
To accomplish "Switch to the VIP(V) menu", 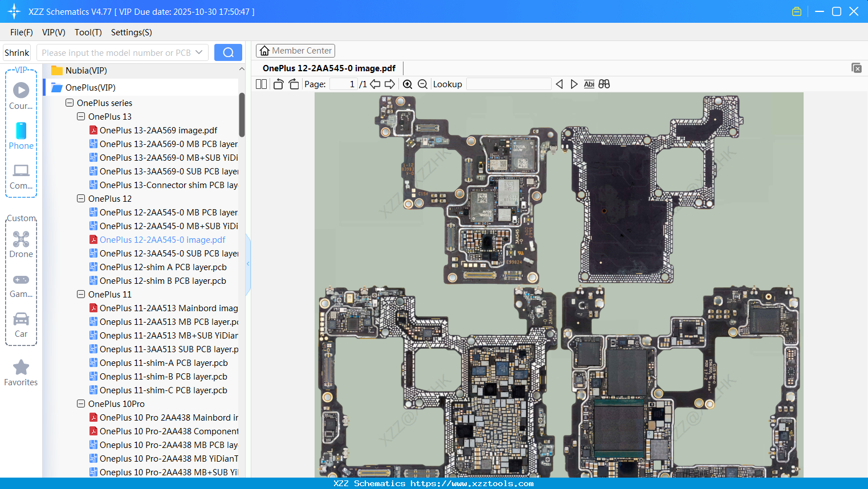I will tap(53, 32).
